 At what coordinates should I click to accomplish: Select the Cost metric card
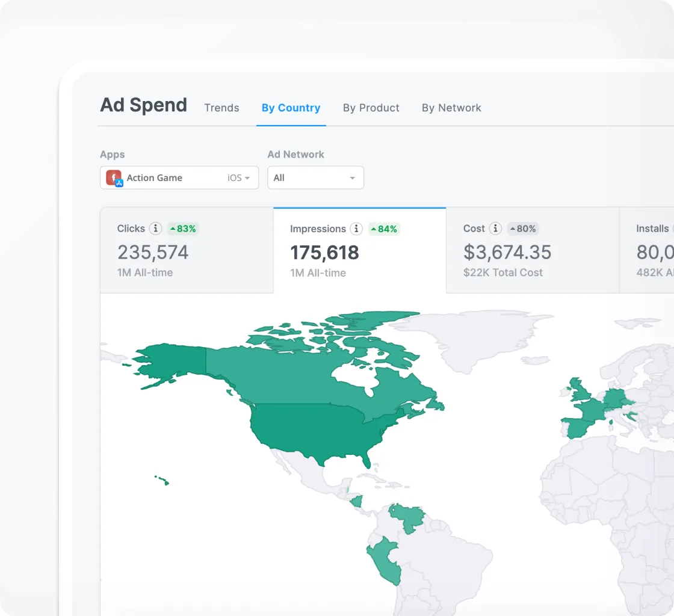pos(533,250)
